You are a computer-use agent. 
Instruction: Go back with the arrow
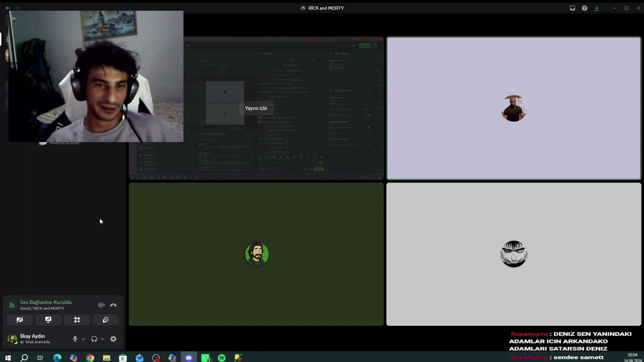coord(8,8)
